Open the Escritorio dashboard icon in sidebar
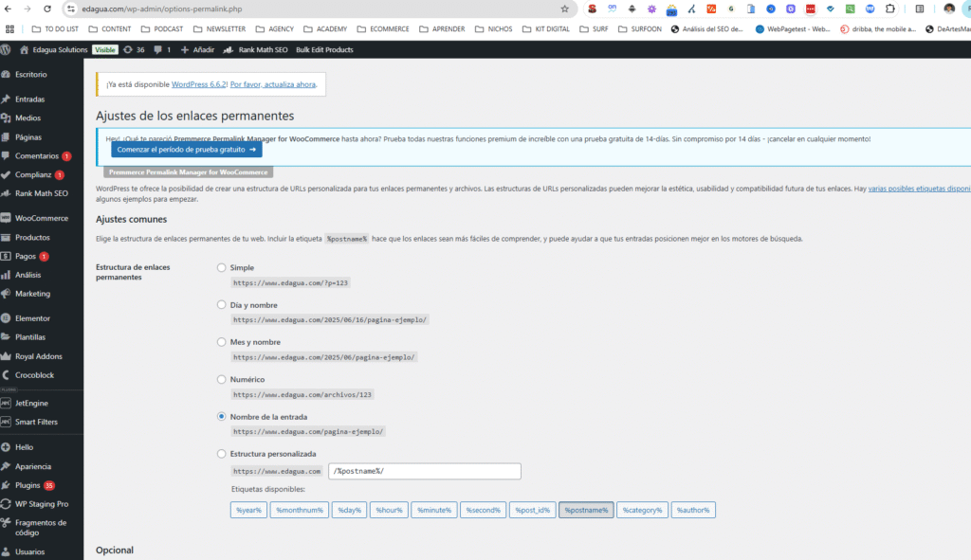The width and height of the screenshot is (971, 560). tap(7, 74)
